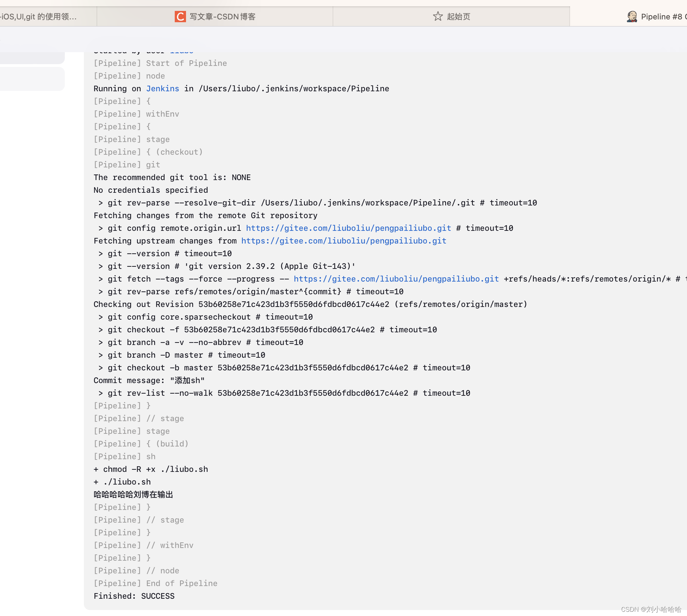
Task: Click '[Pipeline] End of Pipeline' line
Action: point(155,584)
